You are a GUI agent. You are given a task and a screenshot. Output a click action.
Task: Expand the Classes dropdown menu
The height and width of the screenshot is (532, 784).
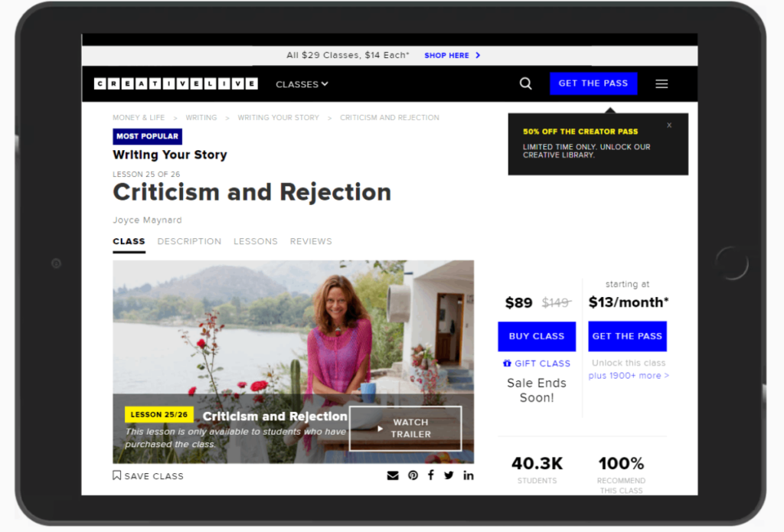(302, 84)
